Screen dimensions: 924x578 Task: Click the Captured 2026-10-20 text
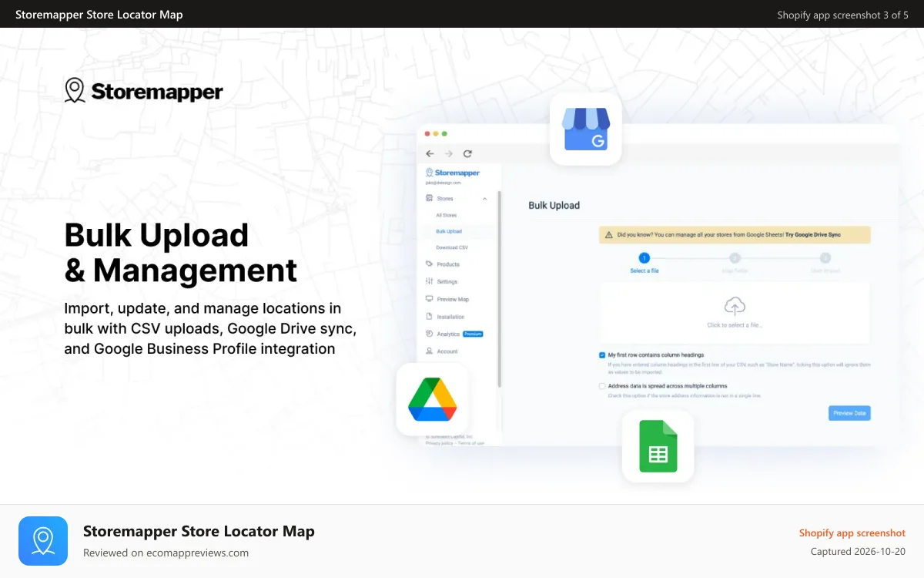[858, 552]
